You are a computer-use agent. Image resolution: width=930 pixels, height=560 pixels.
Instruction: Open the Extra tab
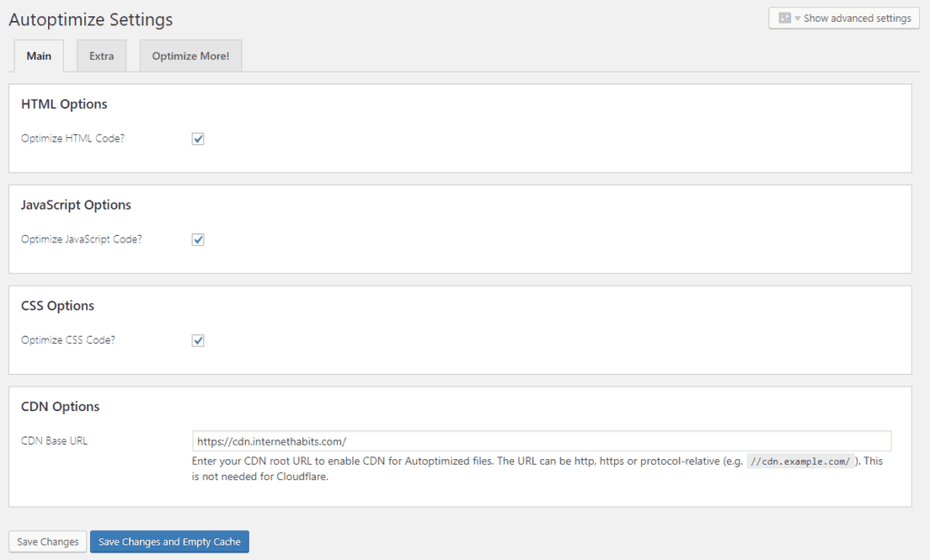click(x=102, y=56)
